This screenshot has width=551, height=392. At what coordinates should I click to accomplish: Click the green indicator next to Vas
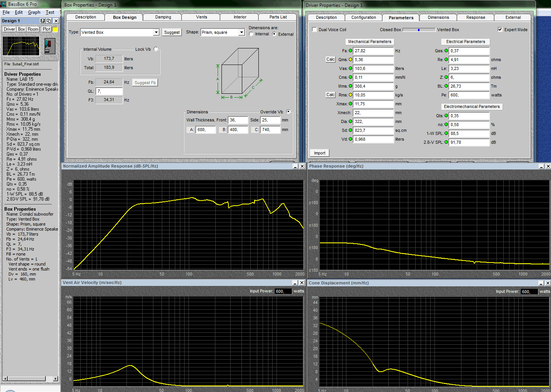[350, 68]
